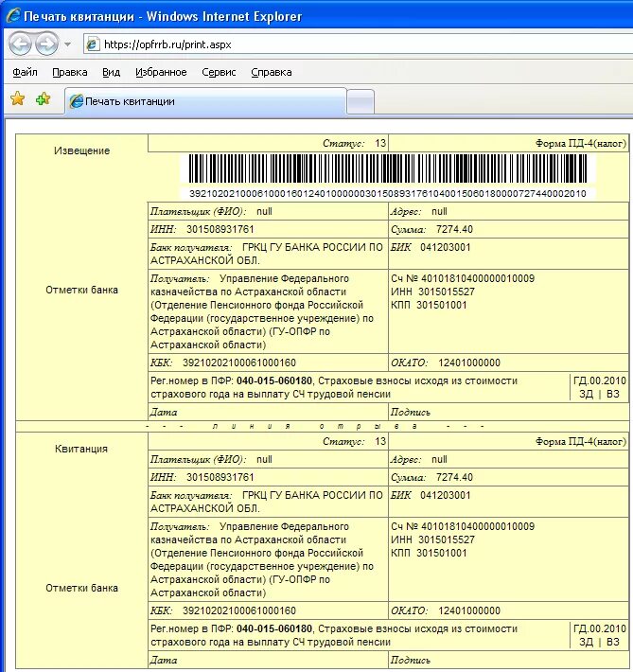Click Сумма 7274.40 in Извещение section
Viewport: 633px width, 672px height.
tap(431, 230)
